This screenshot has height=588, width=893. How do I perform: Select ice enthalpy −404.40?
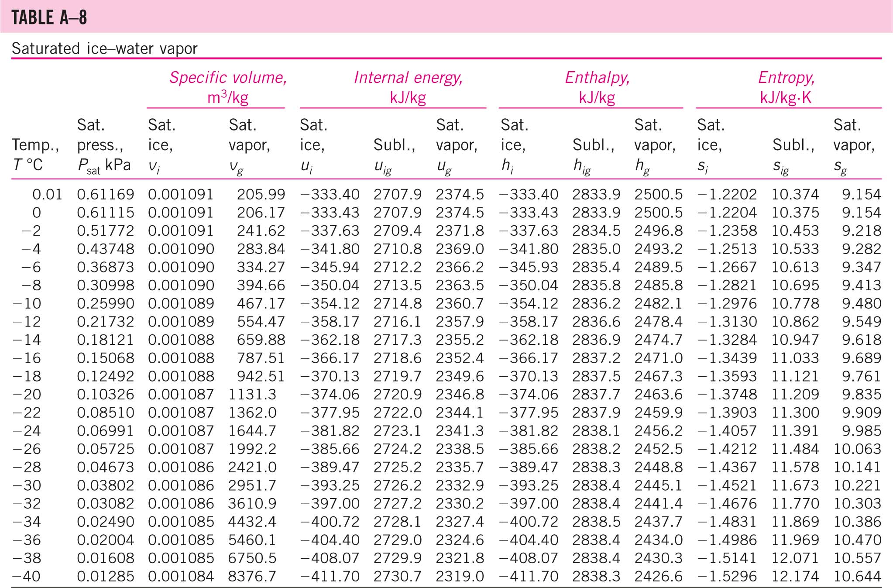pyautogui.click(x=529, y=540)
